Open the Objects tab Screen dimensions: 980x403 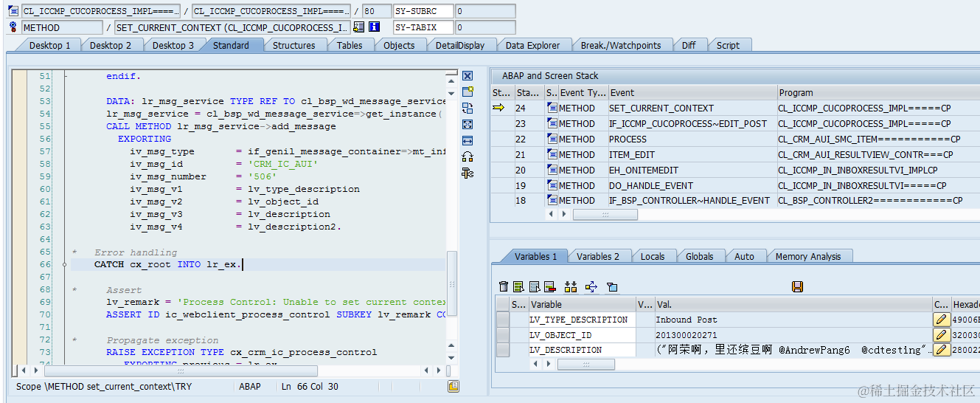[399, 45]
